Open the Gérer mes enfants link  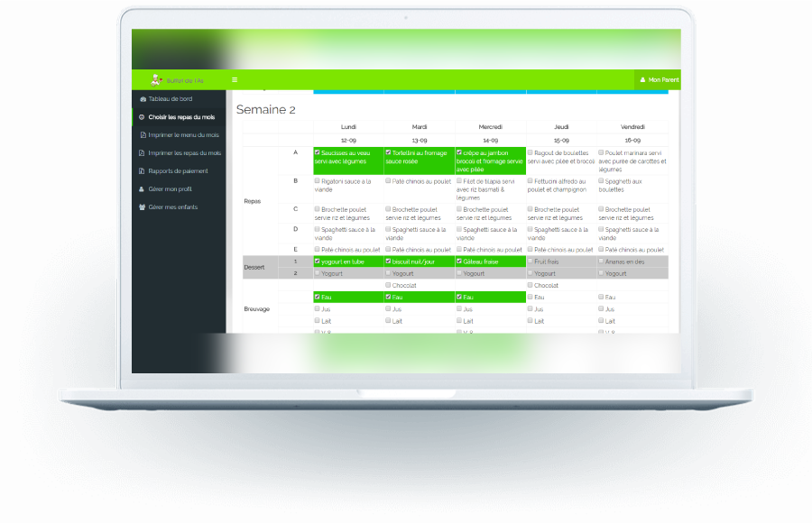click(x=173, y=207)
